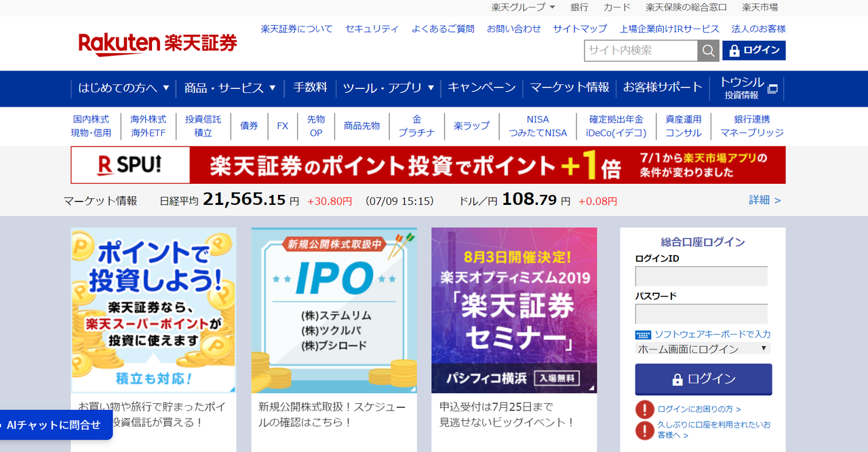Screen dimensions: 868x452
Task: Click 日経平均 value 21,565.15
Action: 244,200
